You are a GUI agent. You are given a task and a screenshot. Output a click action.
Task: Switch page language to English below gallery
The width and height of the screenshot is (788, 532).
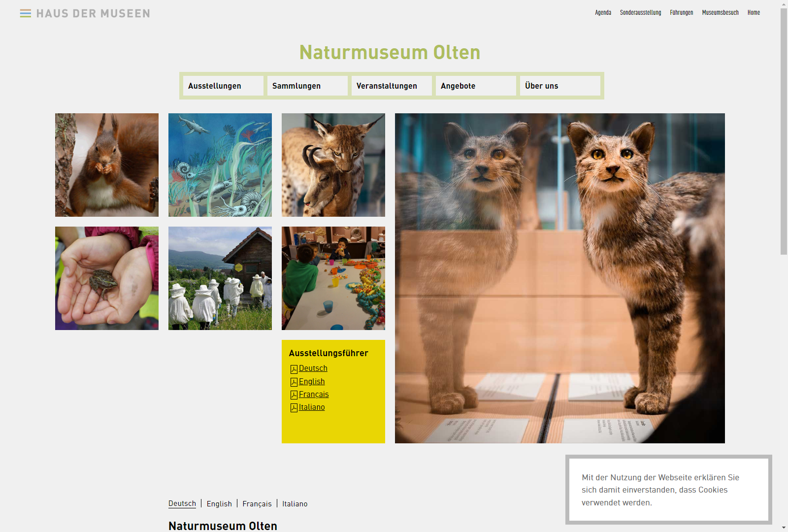[219, 503]
